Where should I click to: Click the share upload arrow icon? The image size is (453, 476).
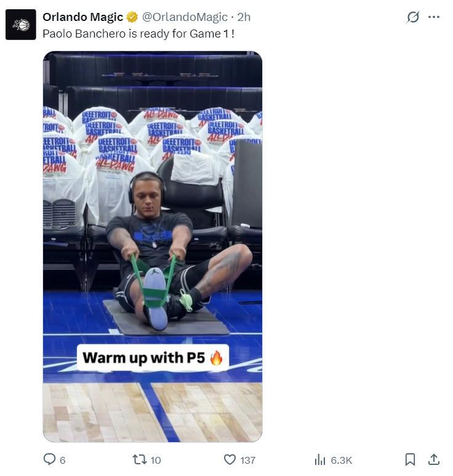(433, 459)
